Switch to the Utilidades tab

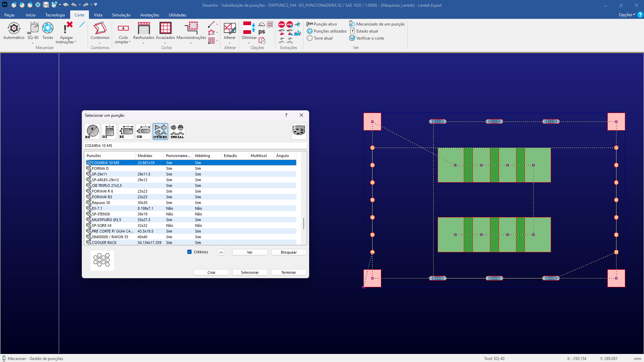[178, 15]
